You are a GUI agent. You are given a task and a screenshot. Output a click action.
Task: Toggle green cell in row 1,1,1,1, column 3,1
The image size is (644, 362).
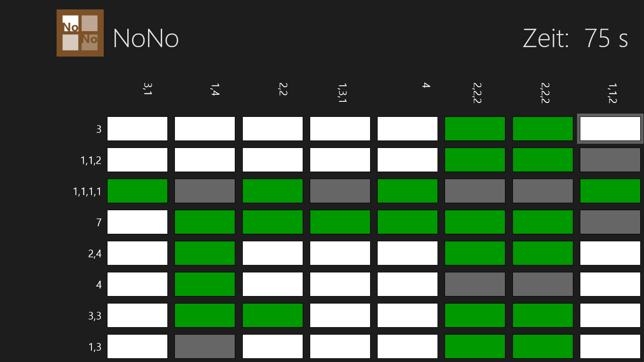pos(137,191)
